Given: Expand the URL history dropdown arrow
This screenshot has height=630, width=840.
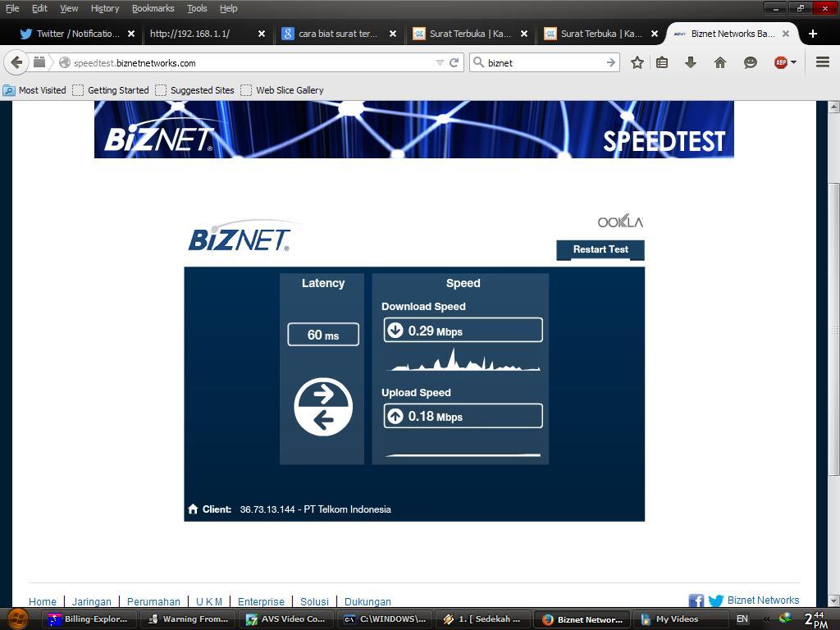Looking at the screenshot, I should (440, 62).
